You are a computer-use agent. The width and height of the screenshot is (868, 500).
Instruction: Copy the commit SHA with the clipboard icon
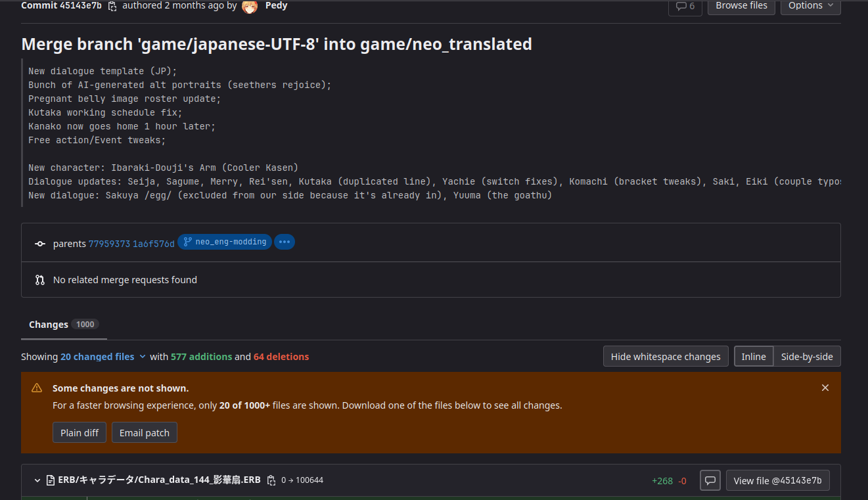click(x=112, y=6)
